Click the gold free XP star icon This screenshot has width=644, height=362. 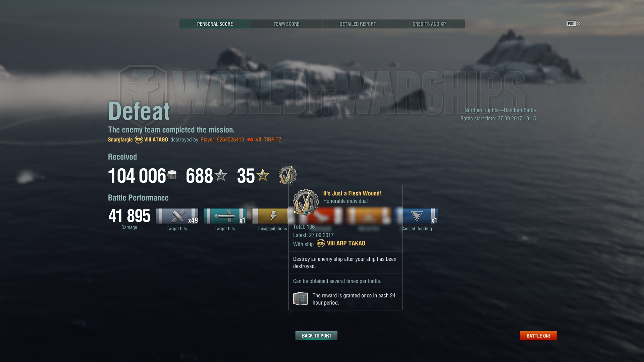(x=263, y=175)
